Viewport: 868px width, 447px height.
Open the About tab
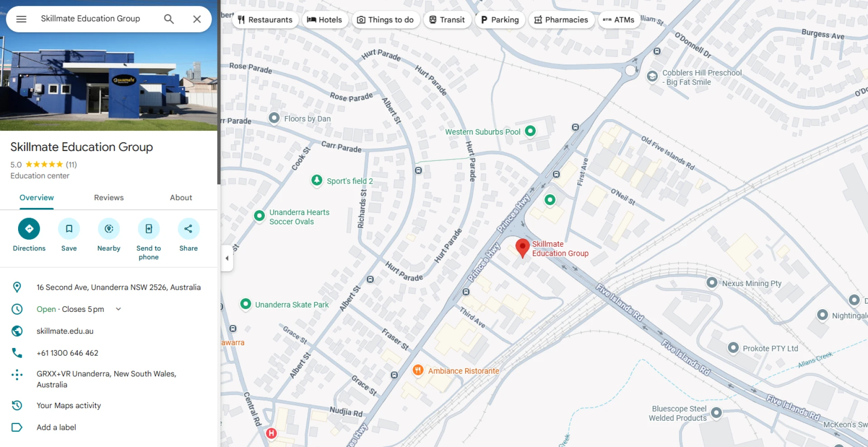(x=181, y=198)
